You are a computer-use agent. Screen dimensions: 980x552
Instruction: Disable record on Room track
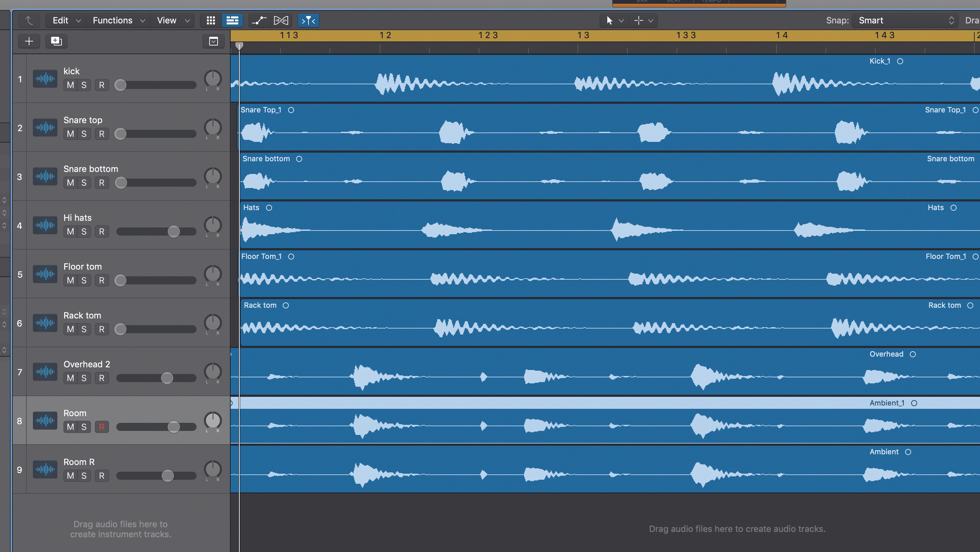click(x=102, y=427)
